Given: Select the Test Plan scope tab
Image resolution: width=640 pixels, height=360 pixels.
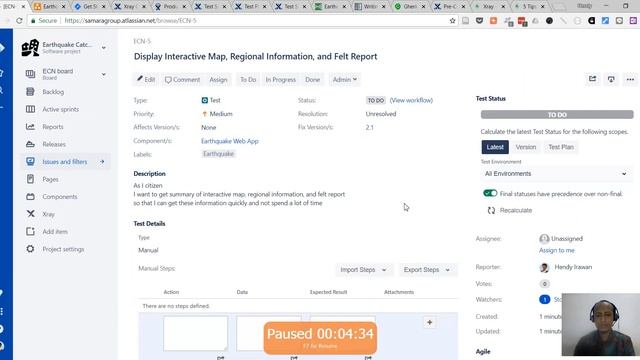Looking at the screenshot, I should [x=561, y=147].
